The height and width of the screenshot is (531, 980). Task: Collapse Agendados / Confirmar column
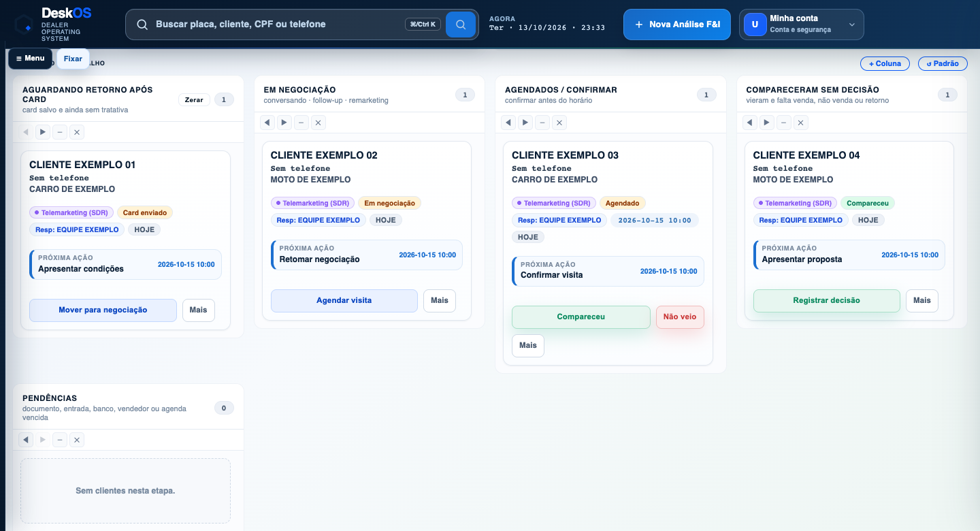tap(542, 123)
